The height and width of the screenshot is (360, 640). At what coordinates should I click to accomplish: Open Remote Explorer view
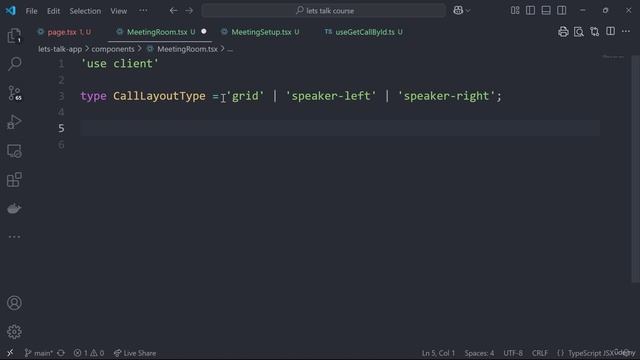[14, 151]
